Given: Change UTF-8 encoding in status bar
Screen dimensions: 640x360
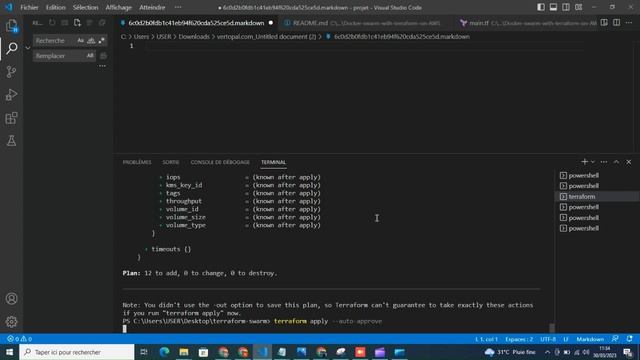Looking at the screenshot, I should click(548, 339).
